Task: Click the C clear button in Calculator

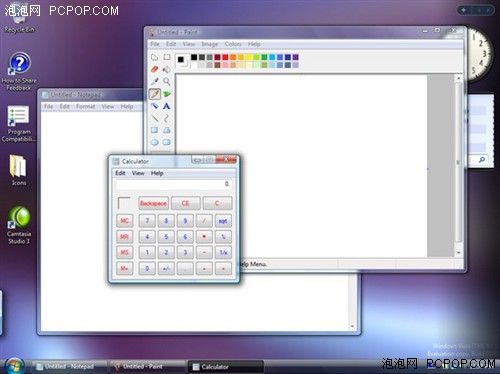Action: 217,203
